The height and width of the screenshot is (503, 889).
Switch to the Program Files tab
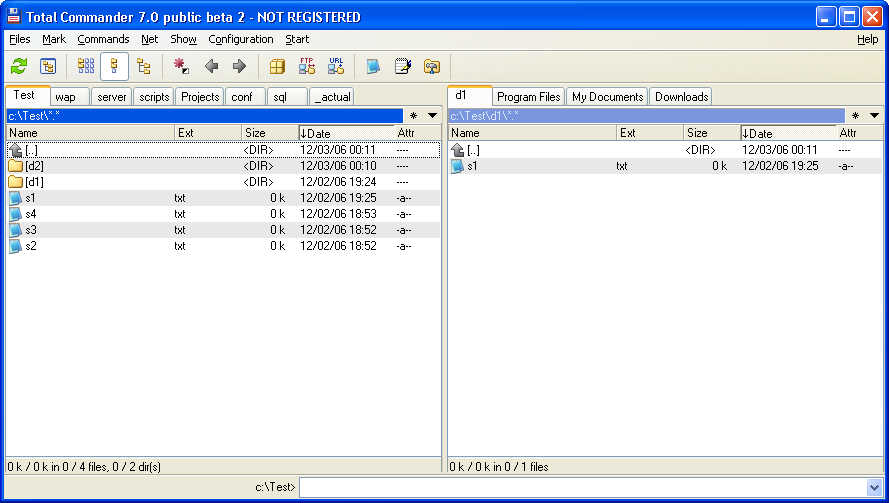[x=528, y=97]
